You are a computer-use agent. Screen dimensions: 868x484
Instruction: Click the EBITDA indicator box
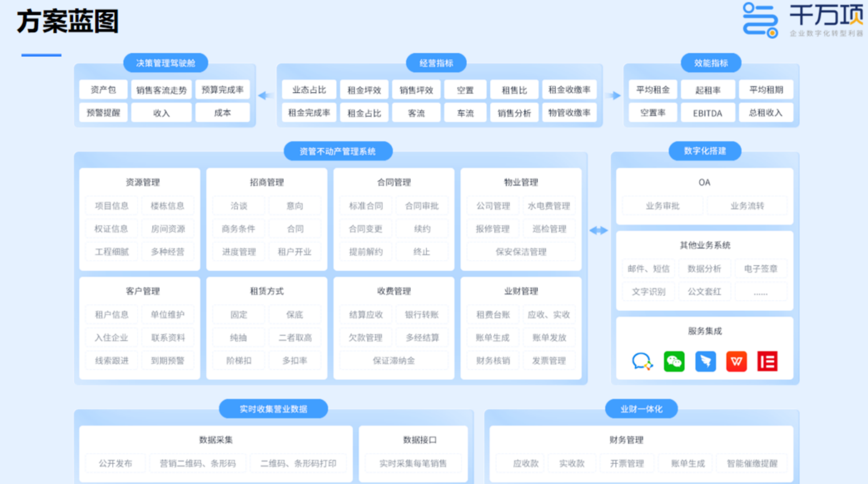click(708, 113)
